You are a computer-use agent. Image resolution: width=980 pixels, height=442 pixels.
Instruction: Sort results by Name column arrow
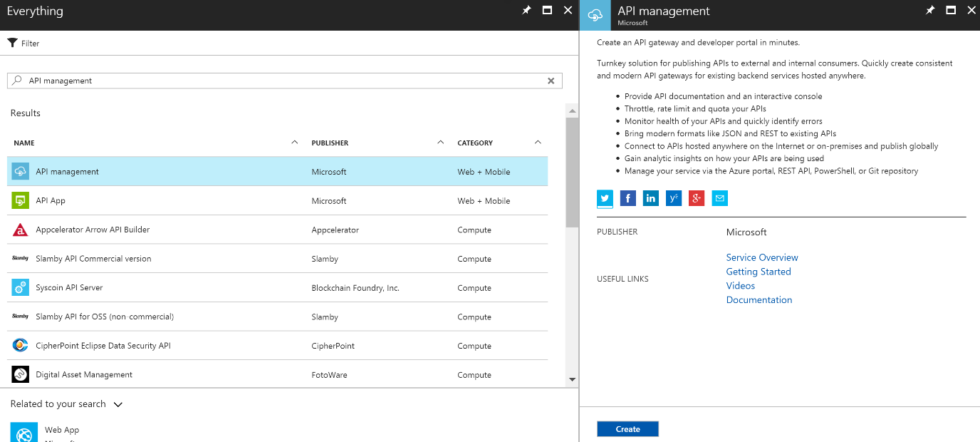point(295,143)
